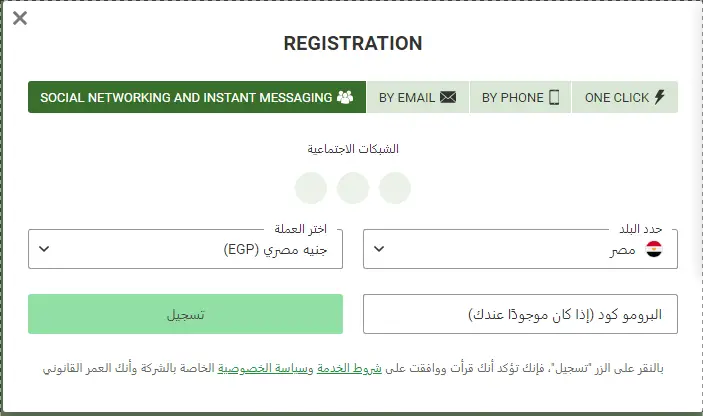703x416 pixels.
Task: Click the lightning bolt icon on One Click
Action: 659,98
